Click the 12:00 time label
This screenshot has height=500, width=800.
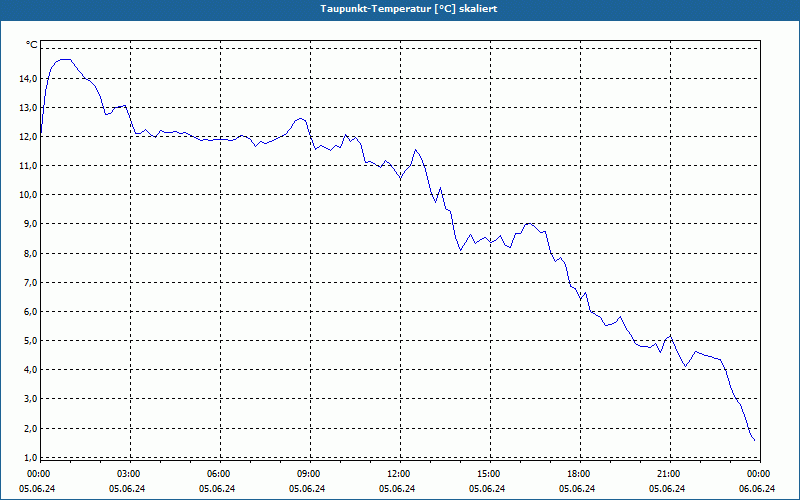398,474
